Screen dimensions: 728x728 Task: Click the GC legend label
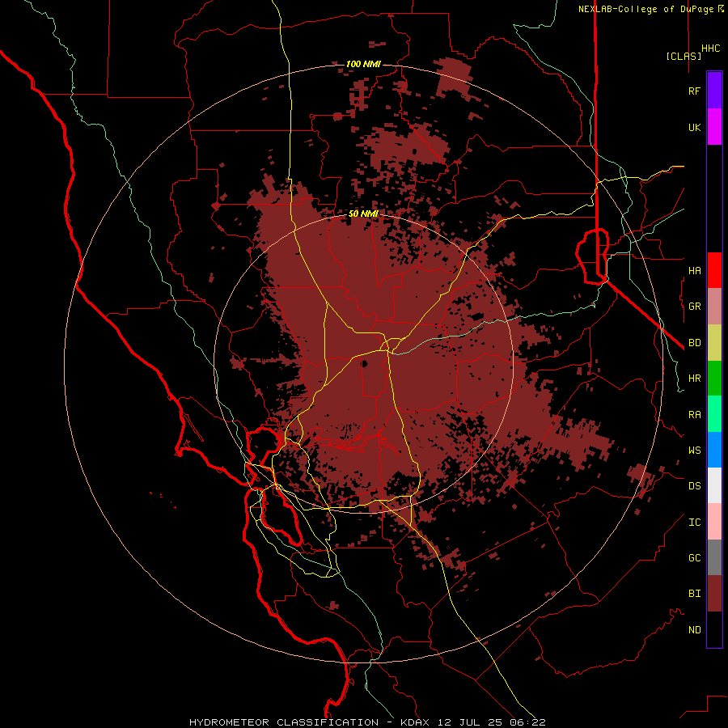(694, 557)
